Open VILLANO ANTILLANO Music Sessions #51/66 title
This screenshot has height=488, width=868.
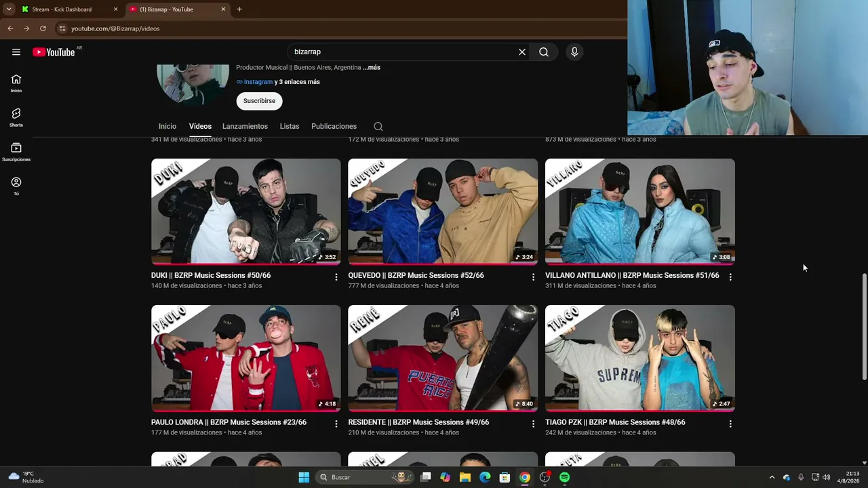[x=632, y=276]
